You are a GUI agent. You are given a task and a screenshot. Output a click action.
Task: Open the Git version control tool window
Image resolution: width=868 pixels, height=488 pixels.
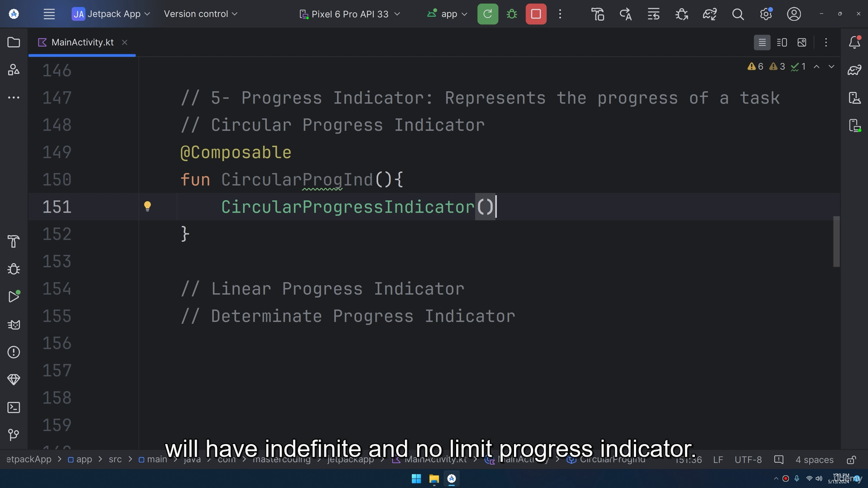click(14, 435)
